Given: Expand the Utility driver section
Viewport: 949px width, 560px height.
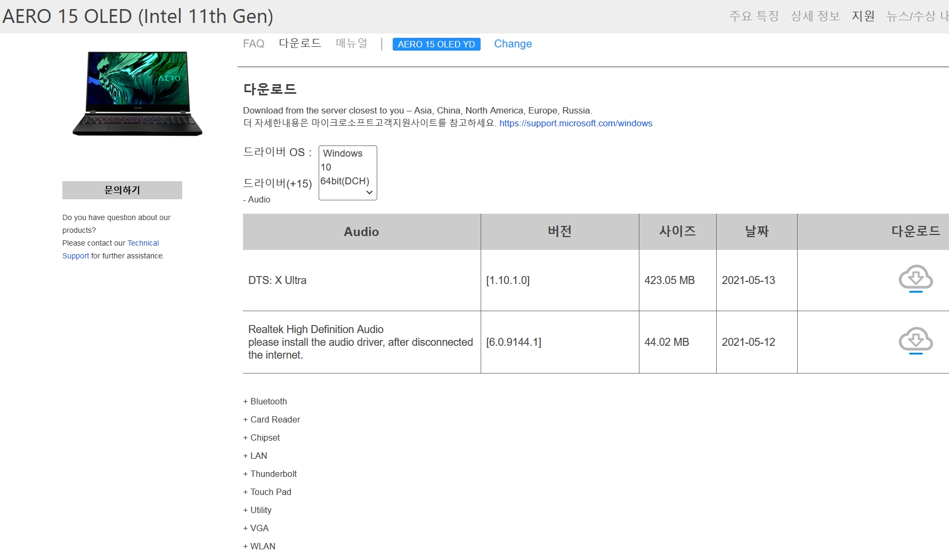Looking at the screenshot, I should pos(257,510).
